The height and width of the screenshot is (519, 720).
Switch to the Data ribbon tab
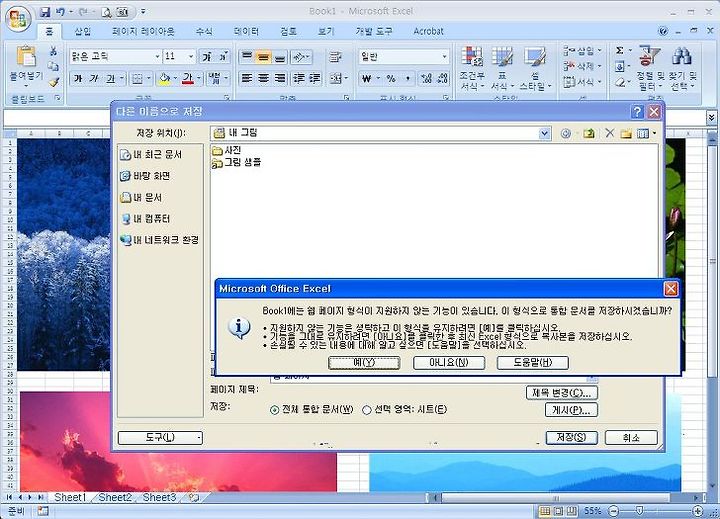point(247,31)
